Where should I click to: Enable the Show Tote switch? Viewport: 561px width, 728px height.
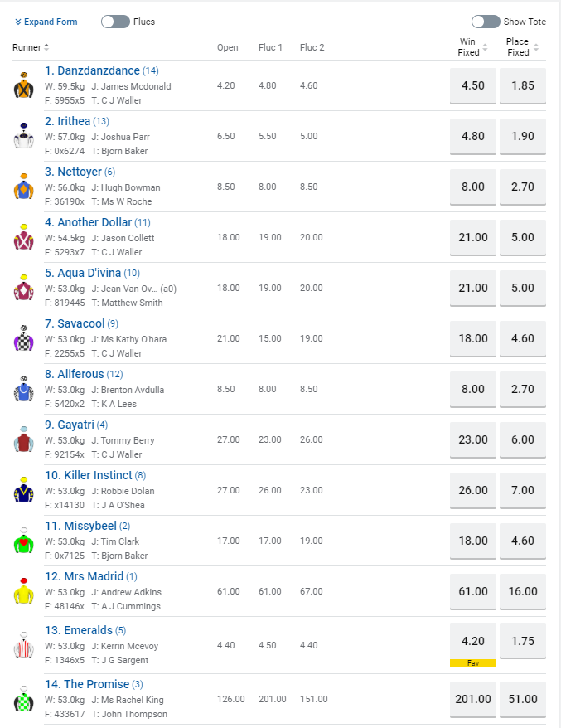coord(486,22)
